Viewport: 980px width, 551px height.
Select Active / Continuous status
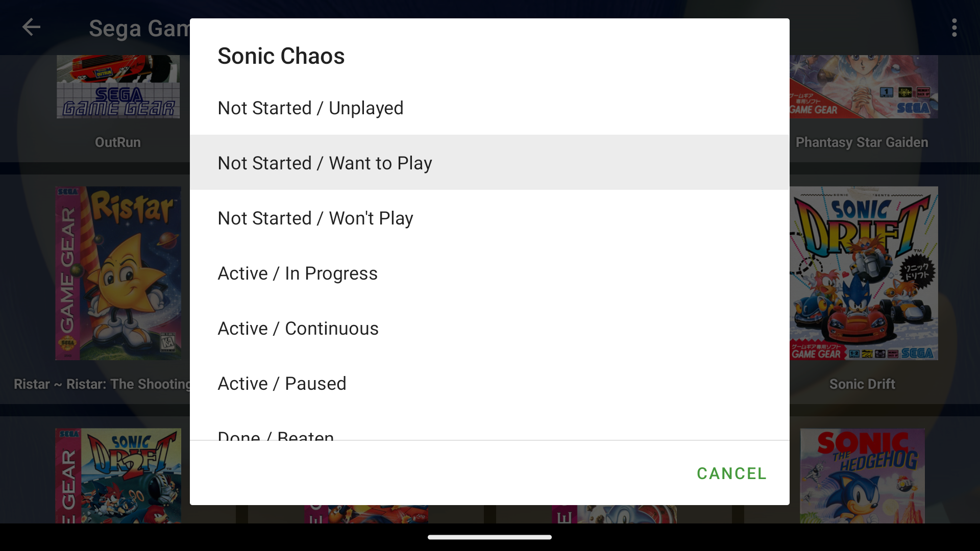298,329
